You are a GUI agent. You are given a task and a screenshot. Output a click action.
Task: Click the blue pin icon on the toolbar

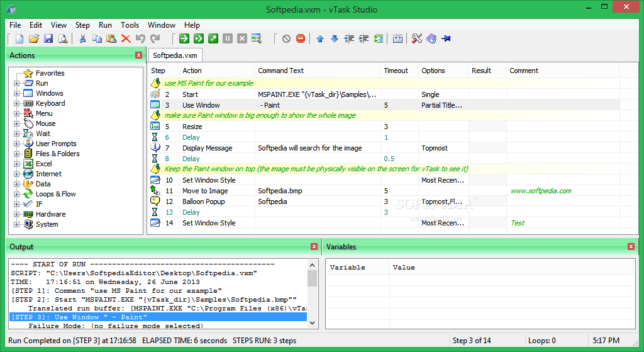[x=446, y=38]
